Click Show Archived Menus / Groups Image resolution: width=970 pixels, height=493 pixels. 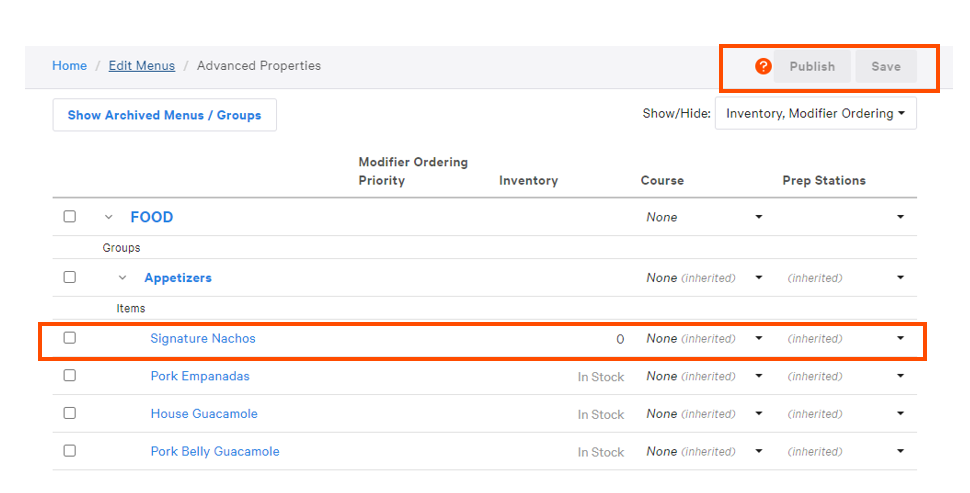coord(164,115)
